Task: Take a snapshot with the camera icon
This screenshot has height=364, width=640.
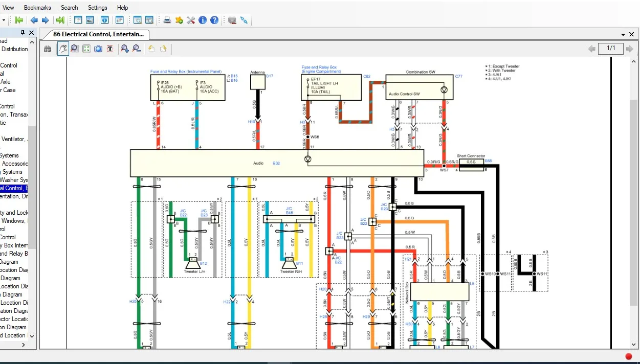Action: click(x=98, y=49)
